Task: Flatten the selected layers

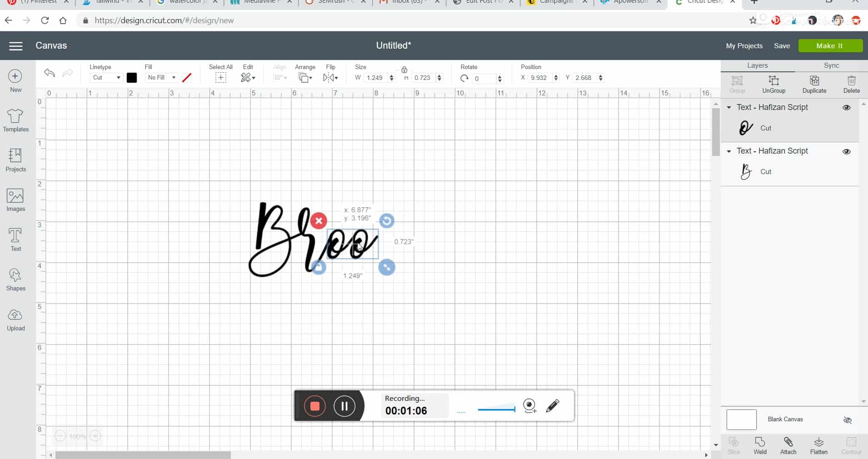Action: click(x=818, y=446)
